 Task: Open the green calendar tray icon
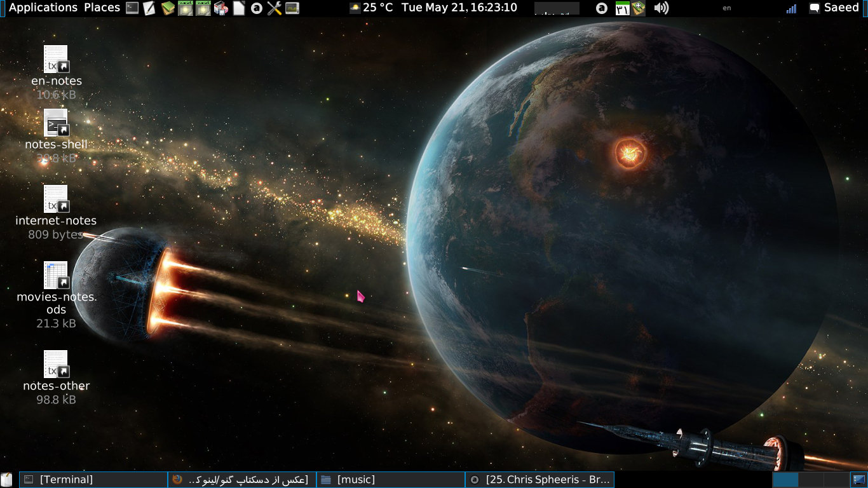pos(623,8)
